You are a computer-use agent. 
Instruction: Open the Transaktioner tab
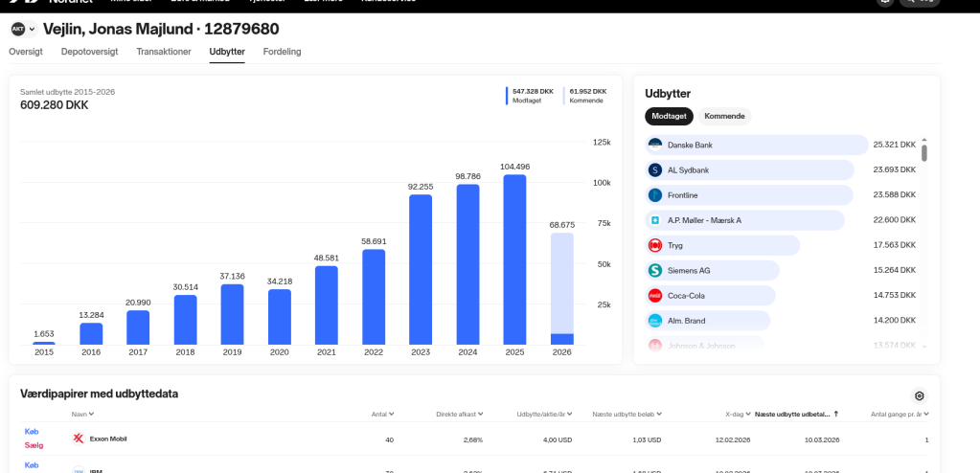tap(164, 52)
